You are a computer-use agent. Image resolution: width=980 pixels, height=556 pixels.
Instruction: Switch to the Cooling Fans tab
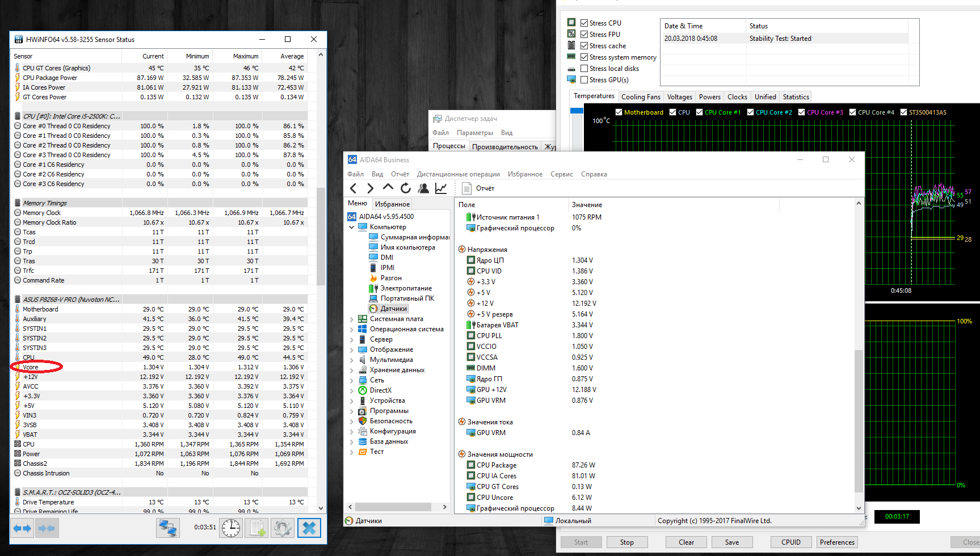[x=641, y=97]
